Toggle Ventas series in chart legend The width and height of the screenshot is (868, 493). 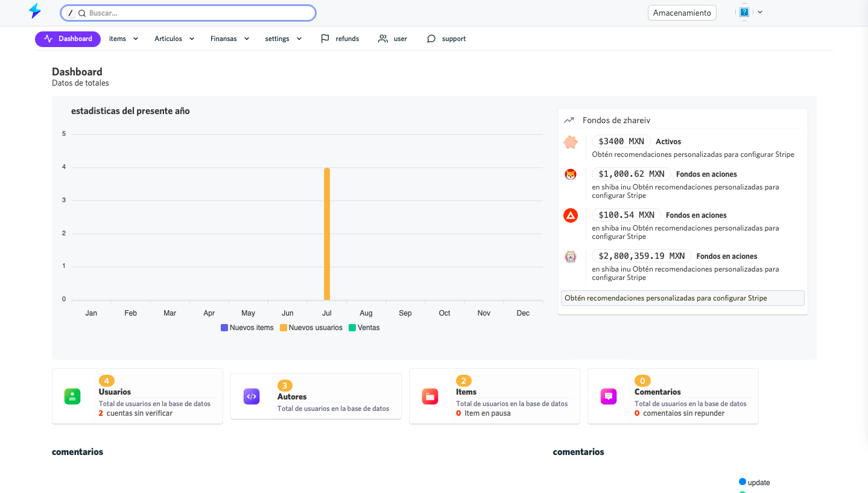click(x=364, y=328)
